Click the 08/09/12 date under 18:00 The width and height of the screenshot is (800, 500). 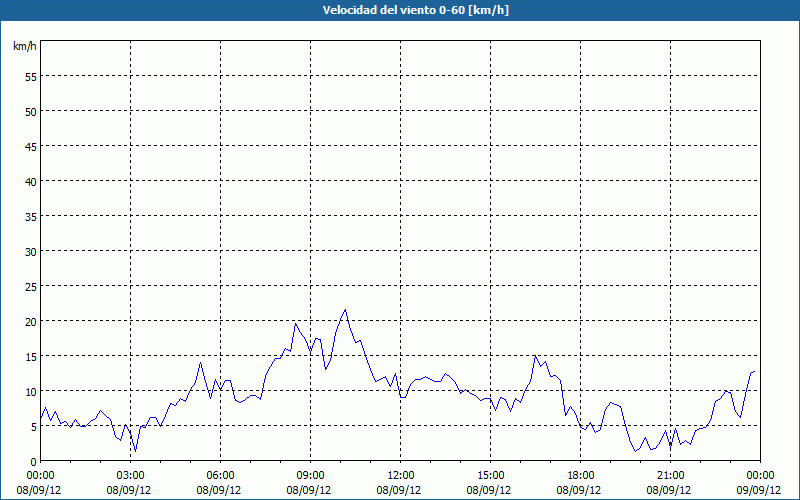point(579,490)
